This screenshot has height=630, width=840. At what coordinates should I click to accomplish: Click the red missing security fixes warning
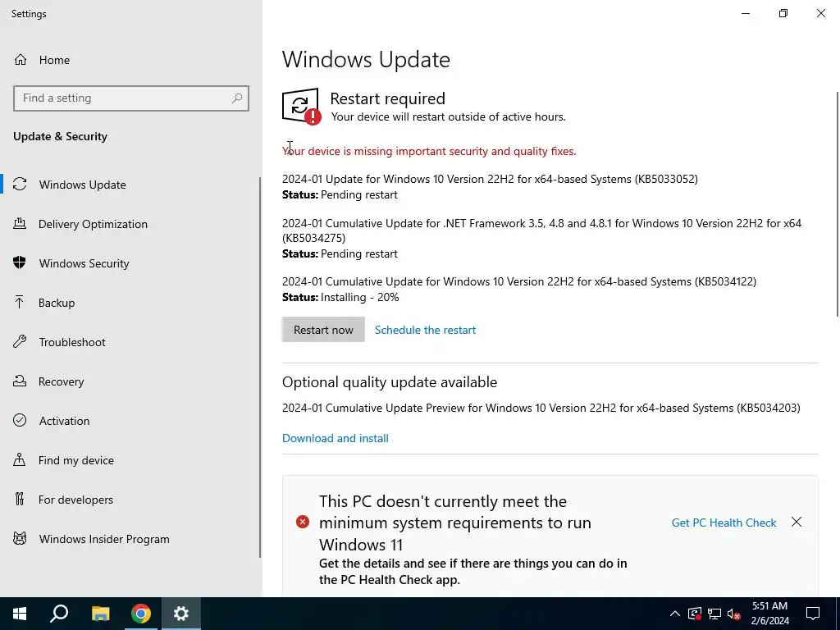(x=429, y=151)
